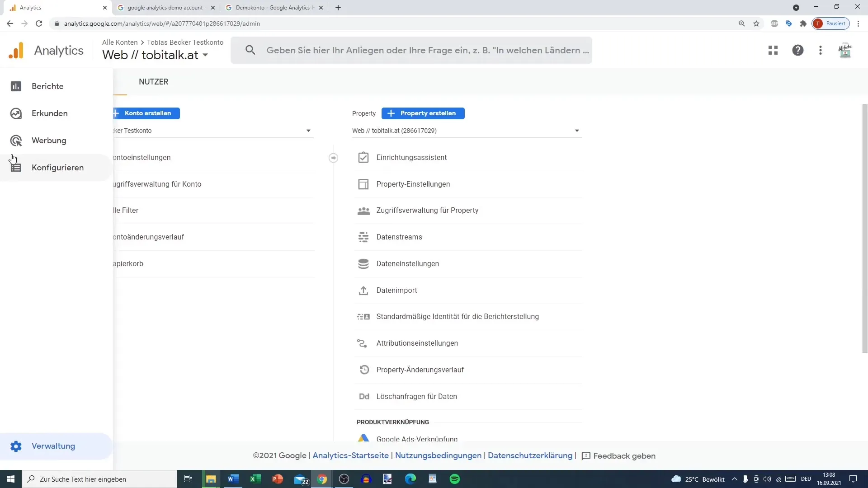Open the Analytics three-dot more menu
This screenshot has width=868, height=488.
pyautogui.click(x=821, y=50)
